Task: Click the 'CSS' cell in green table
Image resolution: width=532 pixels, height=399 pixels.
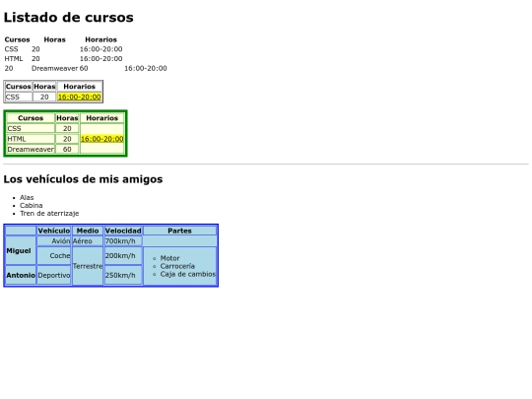Action: pos(31,128)
